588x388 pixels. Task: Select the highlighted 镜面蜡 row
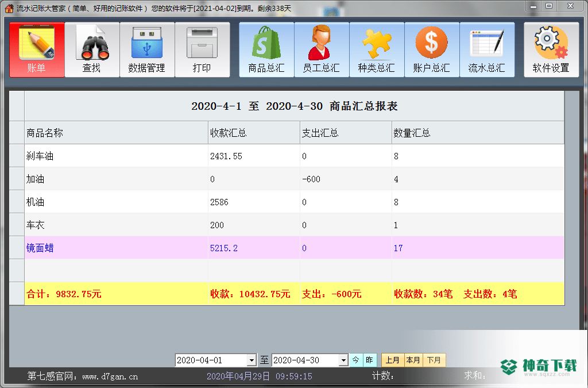295,248
